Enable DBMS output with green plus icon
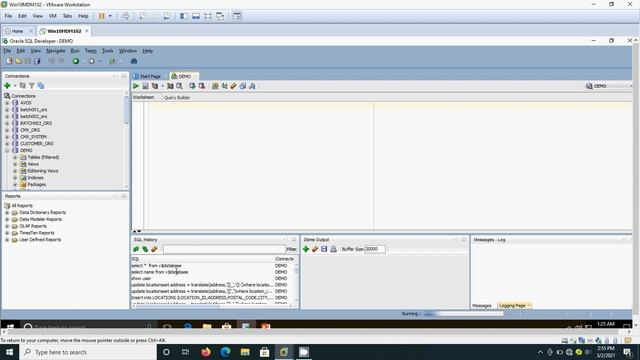This screenshot has height=360, width=640. tap(306, 249)
